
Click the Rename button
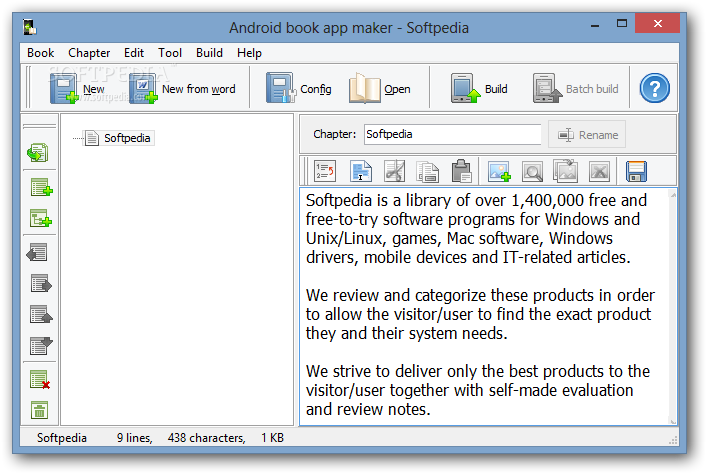587,134
